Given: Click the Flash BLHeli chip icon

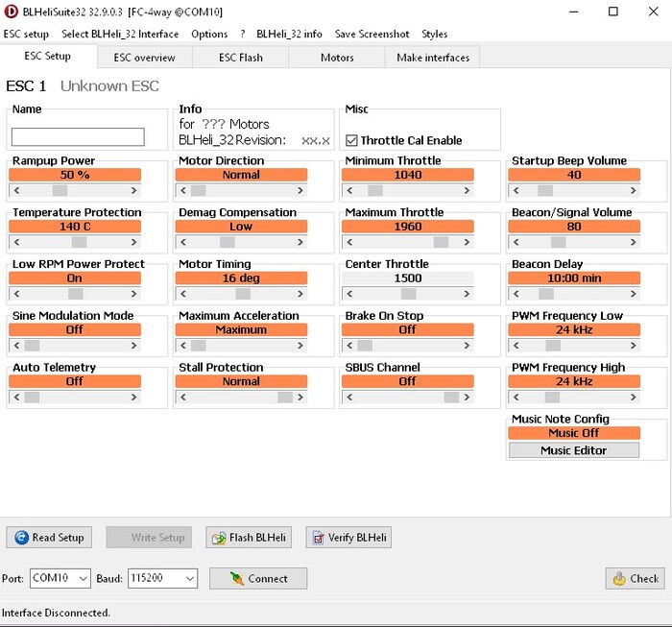Looking at the screenshot, I should [x=219, y=538].
